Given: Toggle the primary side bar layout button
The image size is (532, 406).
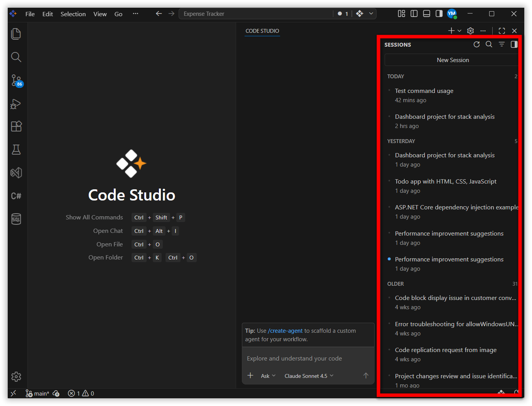Looking at the screenshot, I should point(414,14).
